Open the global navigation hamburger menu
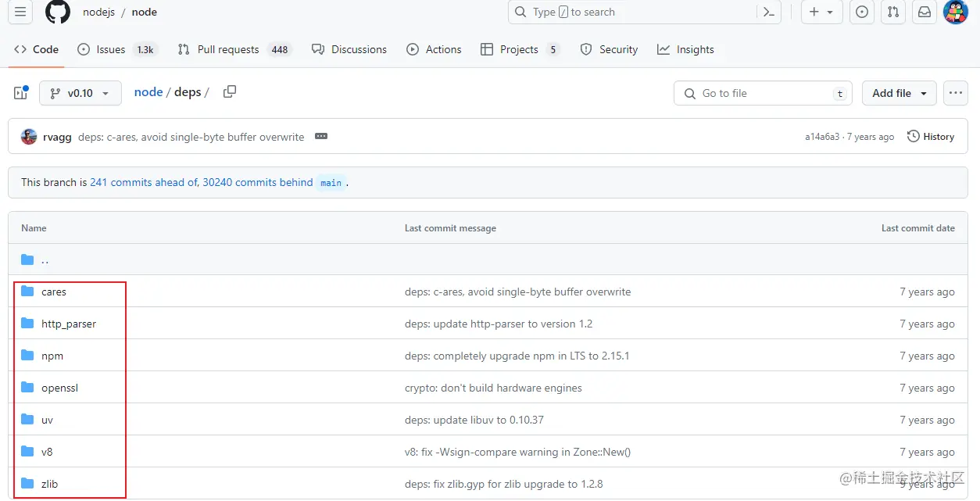The height and width of the screenshot is (501, 980). pos(20,12)
